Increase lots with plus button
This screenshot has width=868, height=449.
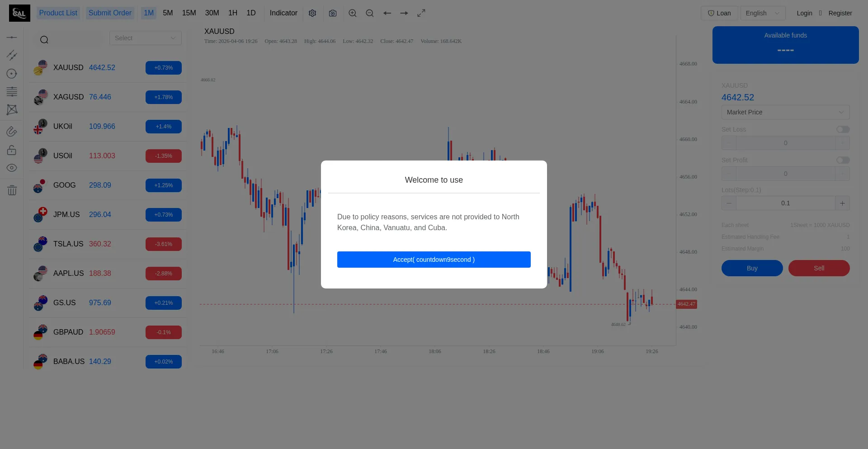pos(842,203)
